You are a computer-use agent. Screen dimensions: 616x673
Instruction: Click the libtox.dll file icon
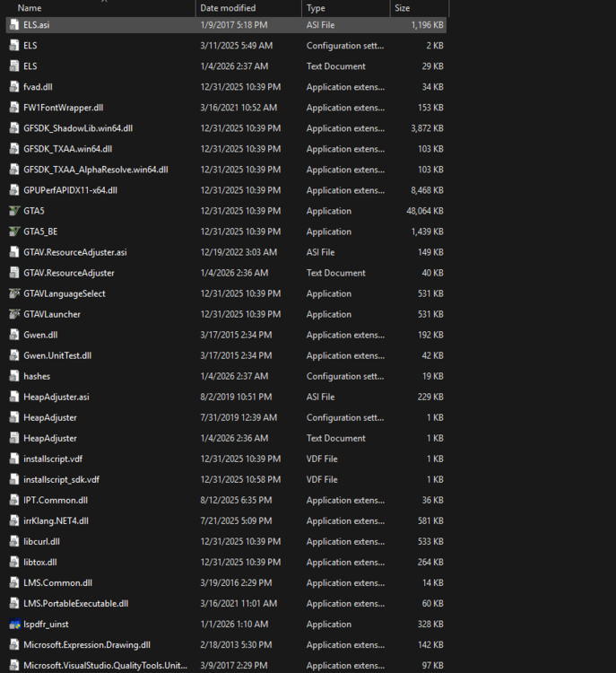click(x=14, y=562)
